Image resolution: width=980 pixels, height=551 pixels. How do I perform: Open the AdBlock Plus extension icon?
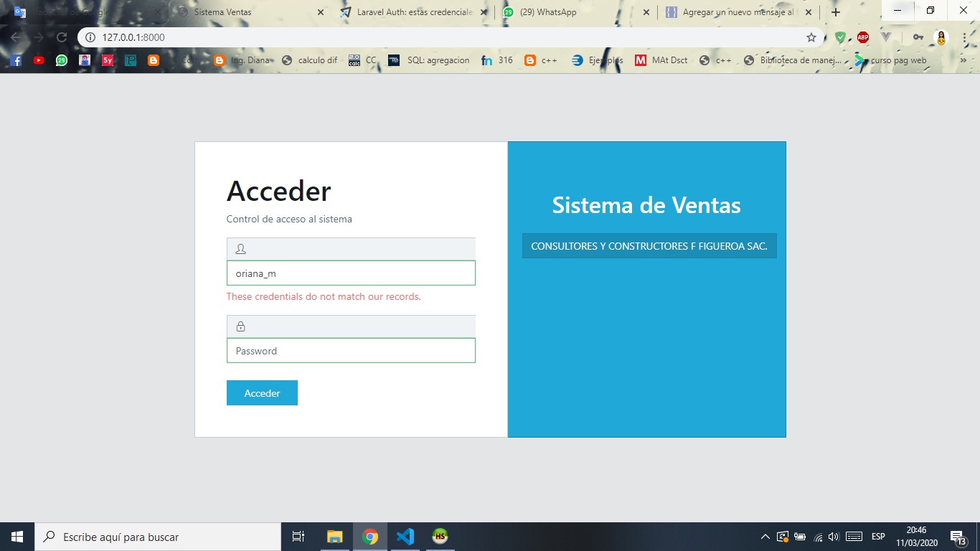863,37
